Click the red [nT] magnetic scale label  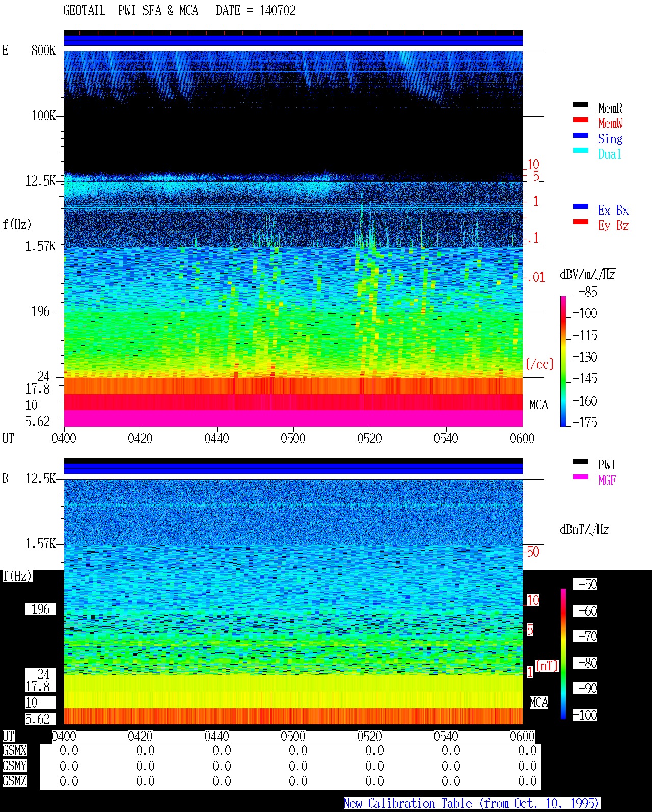click(547, 665)
